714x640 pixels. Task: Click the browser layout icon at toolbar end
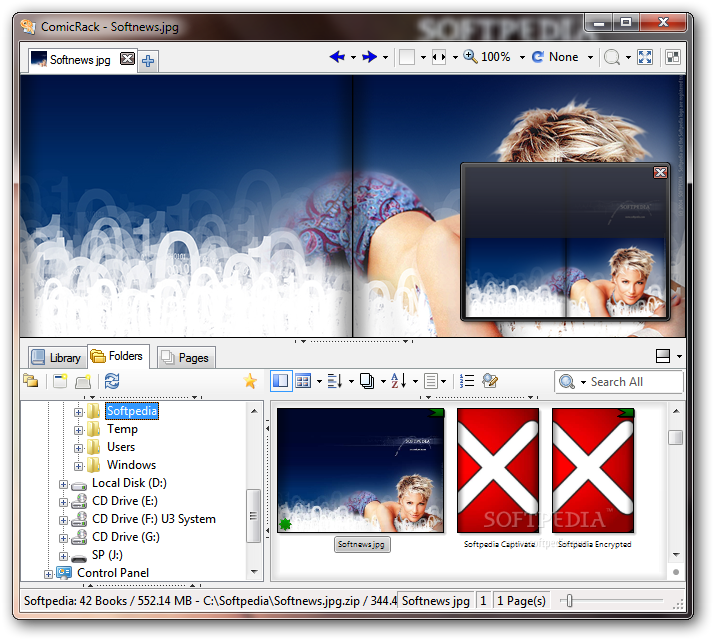tap(673, 57)
